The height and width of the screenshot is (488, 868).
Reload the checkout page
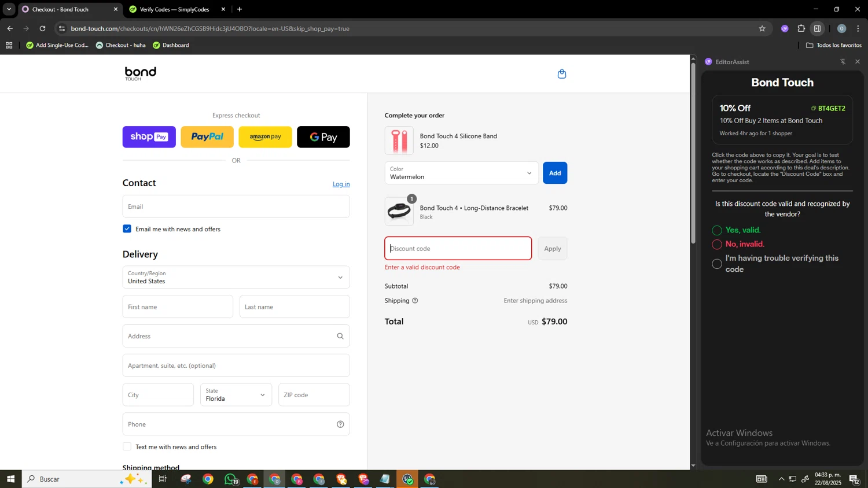(x=42, y=28)
